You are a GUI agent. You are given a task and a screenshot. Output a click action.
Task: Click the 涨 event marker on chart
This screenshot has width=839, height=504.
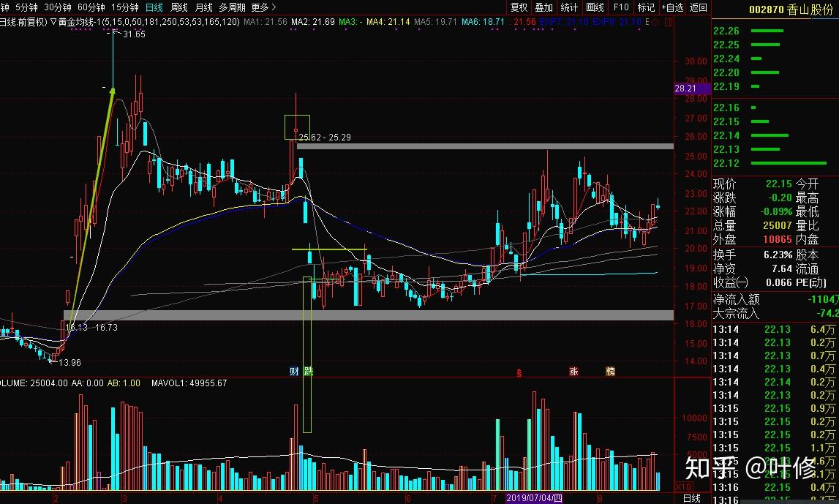point(573,372)
